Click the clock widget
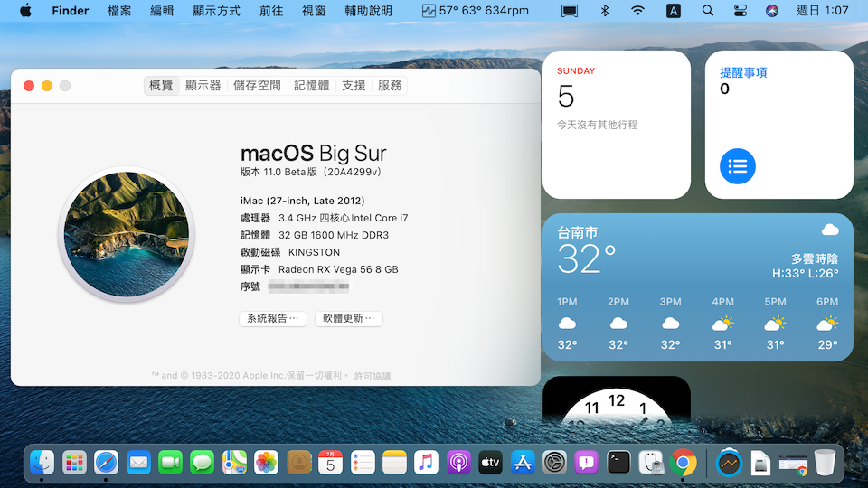 617,401
